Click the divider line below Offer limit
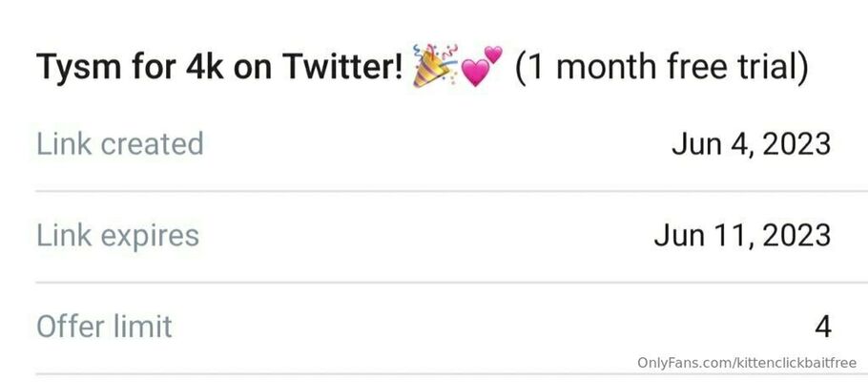Screen dimensions: 868x382 [452, 374]
